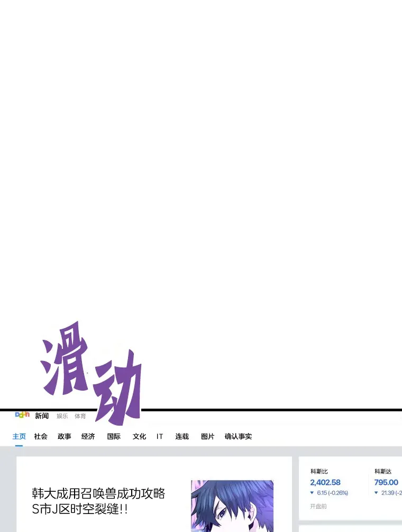Switch to the 体育 section
402x532 pixels.
(x=80, y=416)
